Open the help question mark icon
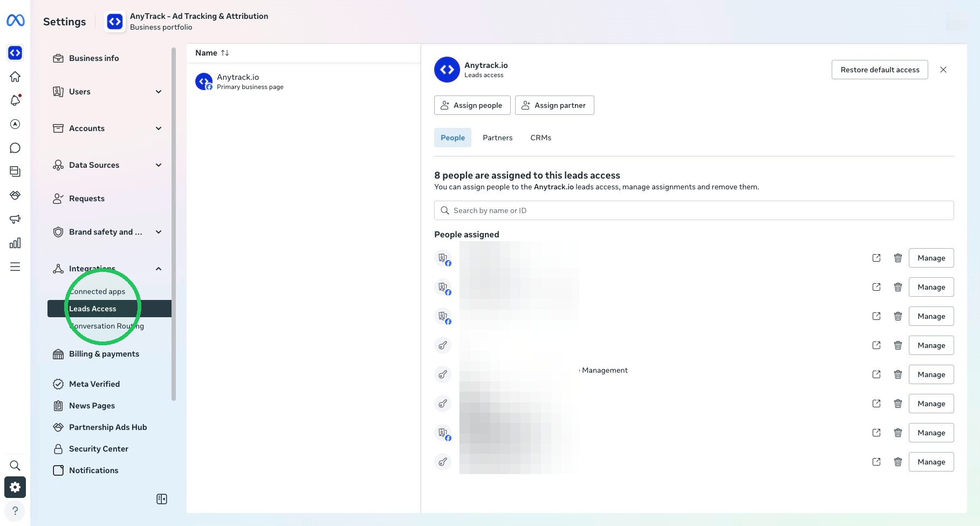 pyautogui.click(x=15, y=511)
